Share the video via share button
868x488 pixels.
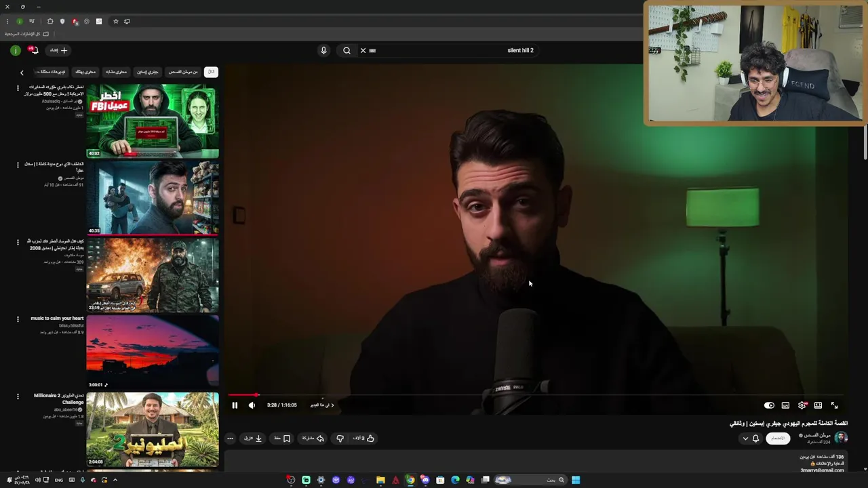click(313, 439)
